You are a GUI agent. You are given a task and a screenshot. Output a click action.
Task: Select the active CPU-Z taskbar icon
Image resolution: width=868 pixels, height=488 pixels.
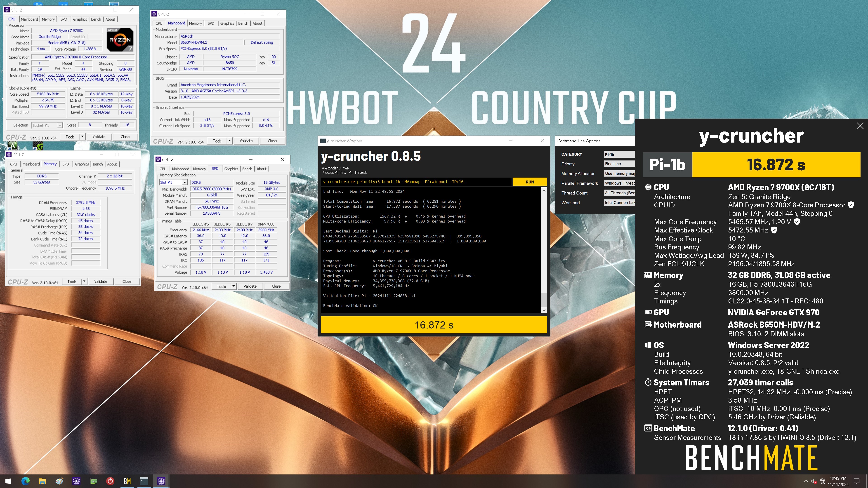pos(161,481)
